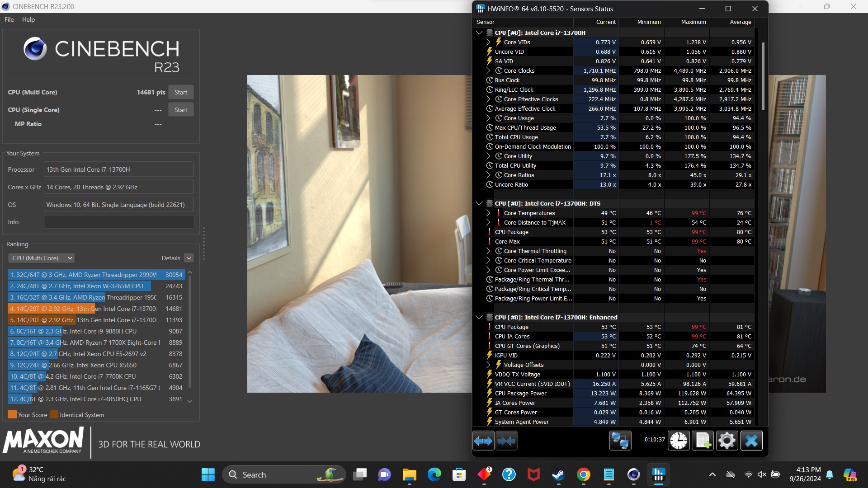Click the Ranking list scroll-down arrow
This screenshot has width=868, height=488.
[x=190, y=401]
